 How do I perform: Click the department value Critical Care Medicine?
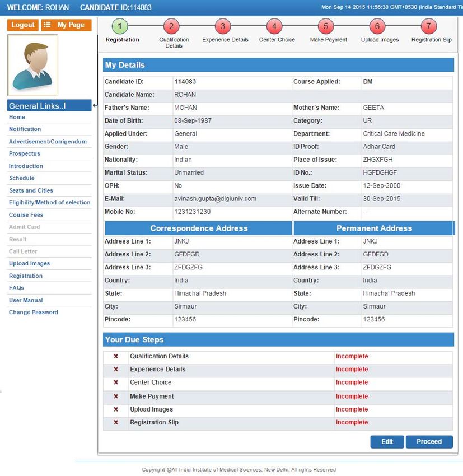coord(394,134)
